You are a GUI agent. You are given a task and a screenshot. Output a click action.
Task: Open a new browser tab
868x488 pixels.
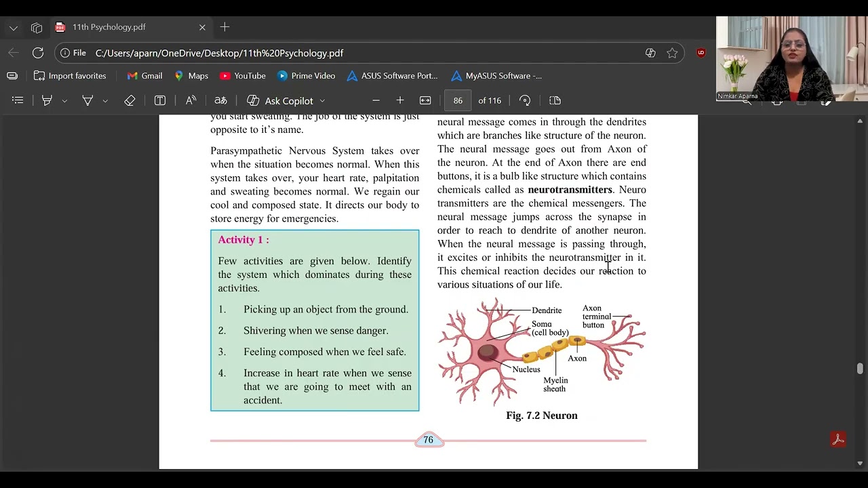pyautogui.click(x=224, y=27)
